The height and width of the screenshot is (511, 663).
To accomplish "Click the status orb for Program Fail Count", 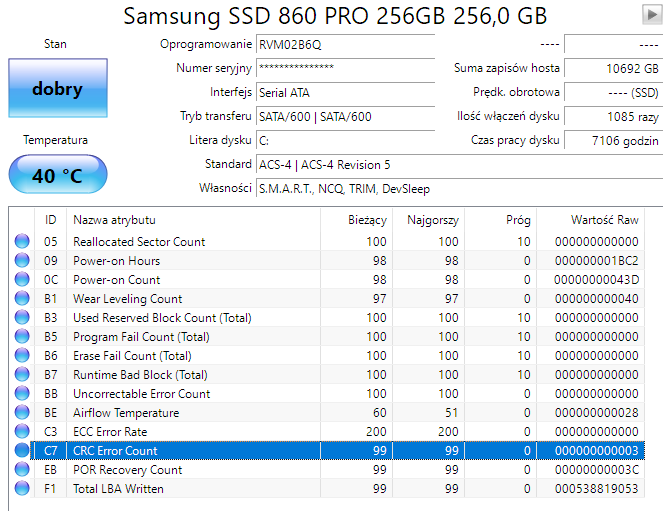I will [x=22, y=336].
